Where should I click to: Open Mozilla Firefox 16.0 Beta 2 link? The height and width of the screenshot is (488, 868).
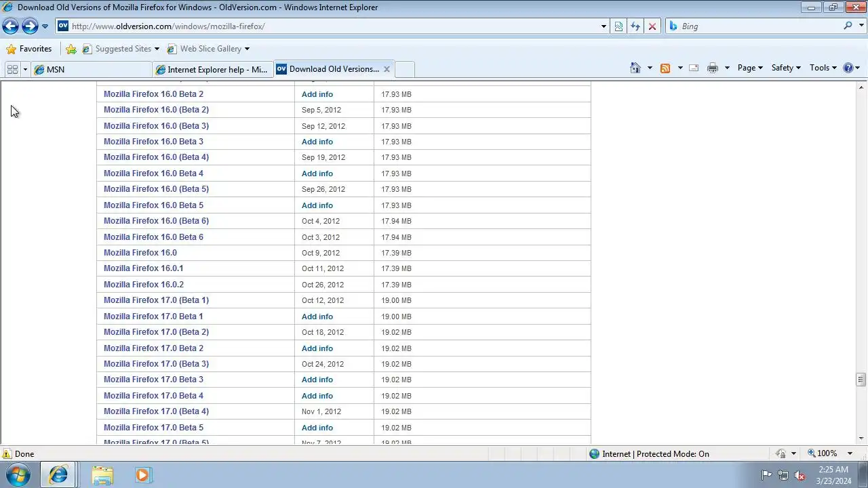pos(153,94)
